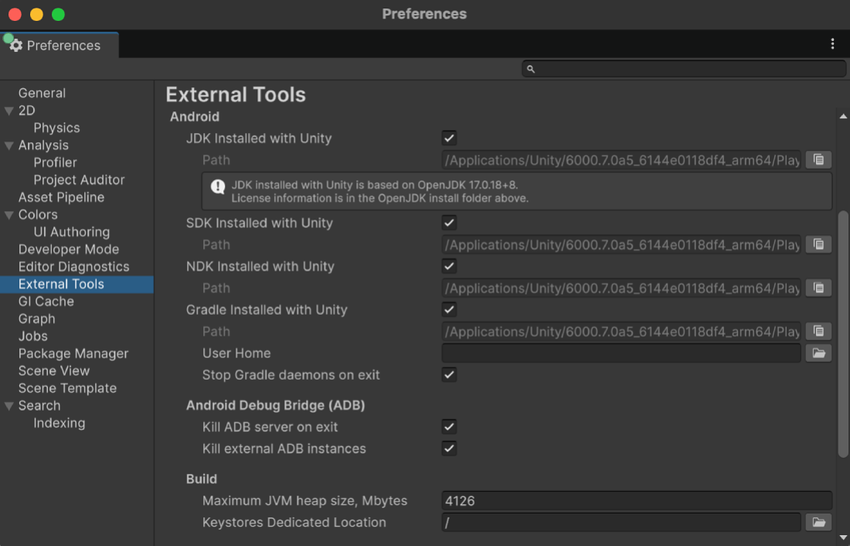Click the vertical scrollbar thumb

coord(843,334)
